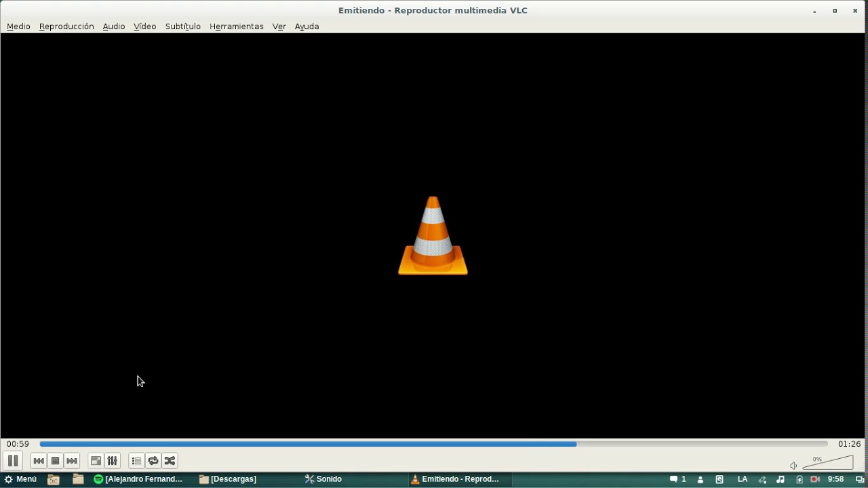Open the system Menú button
This screenshot has width=868, height=488.
click(x=20, y=479)
